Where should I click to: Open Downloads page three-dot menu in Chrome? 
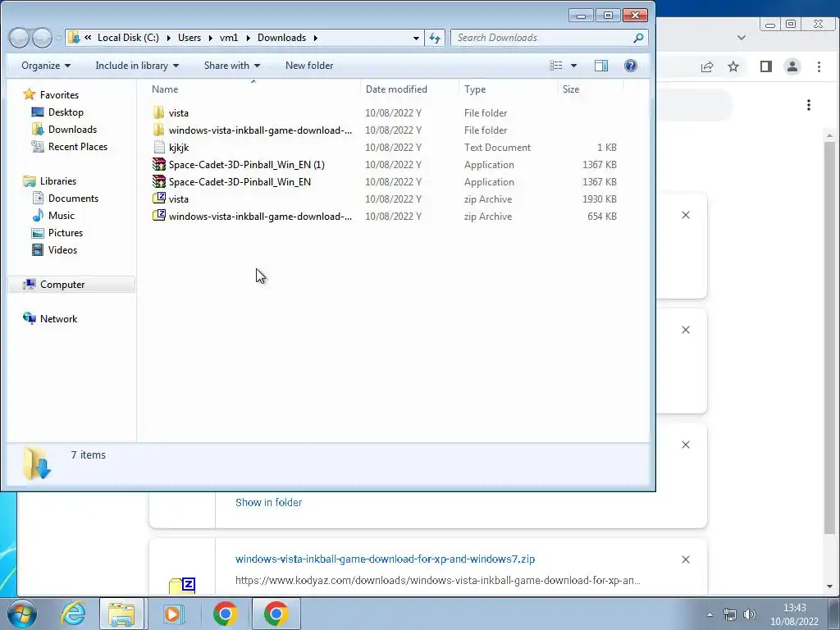tap(808, 105)
